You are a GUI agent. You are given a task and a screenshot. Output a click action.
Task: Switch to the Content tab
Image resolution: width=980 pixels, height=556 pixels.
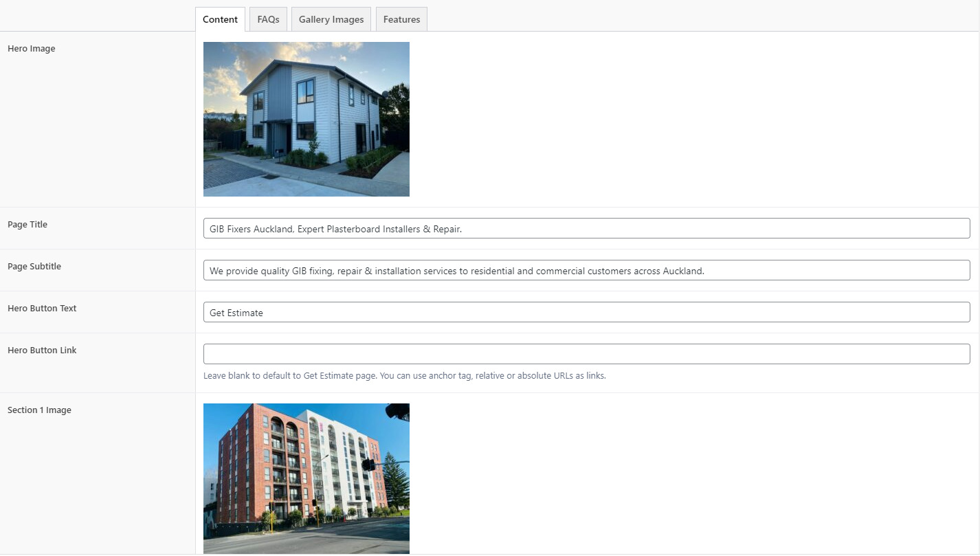pyautogui.click(x=220, y=19)
